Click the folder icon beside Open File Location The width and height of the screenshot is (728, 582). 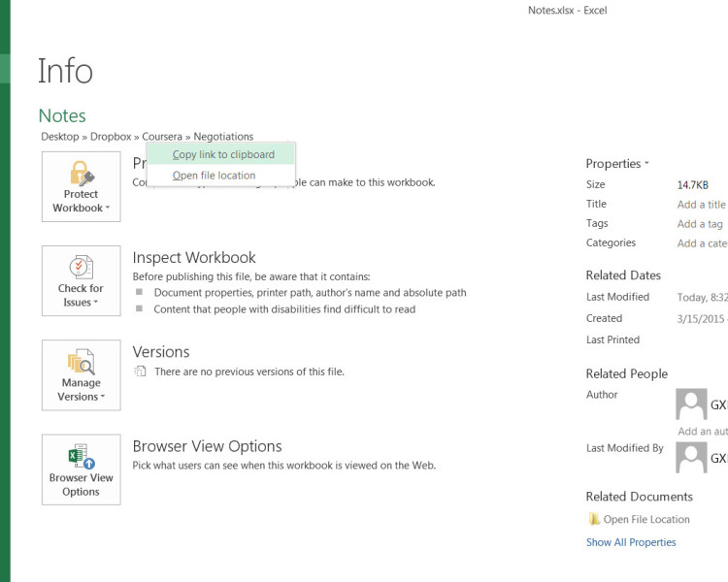(x=594, y=520)
